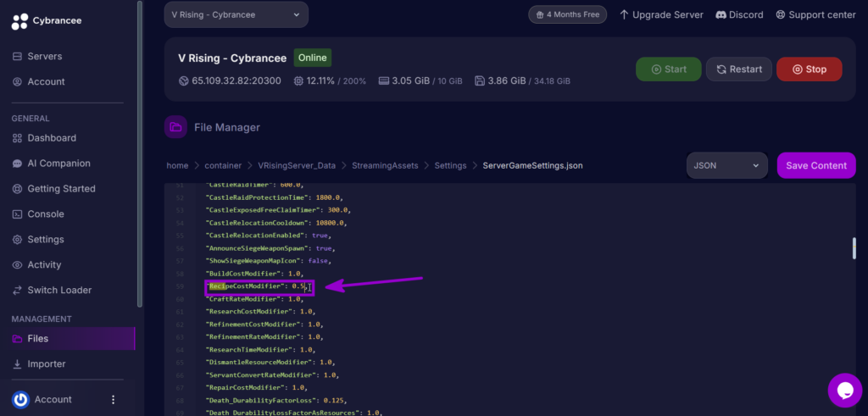Click the Importer download icon

tap(17, 364)
